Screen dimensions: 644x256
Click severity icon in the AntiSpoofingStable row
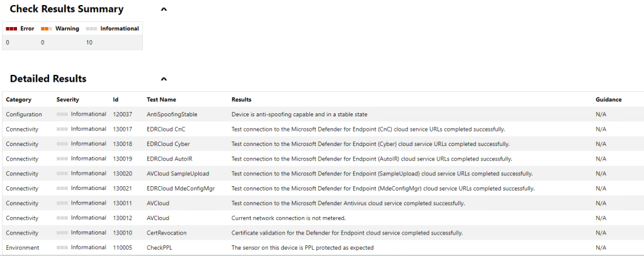pos(62,114)
